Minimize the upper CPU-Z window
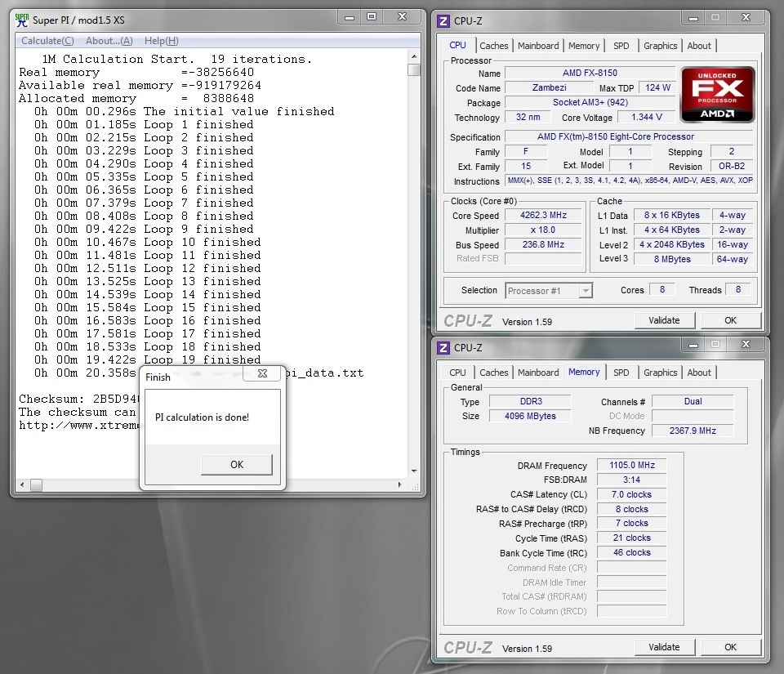784x674 pixels. pos(693,18)
